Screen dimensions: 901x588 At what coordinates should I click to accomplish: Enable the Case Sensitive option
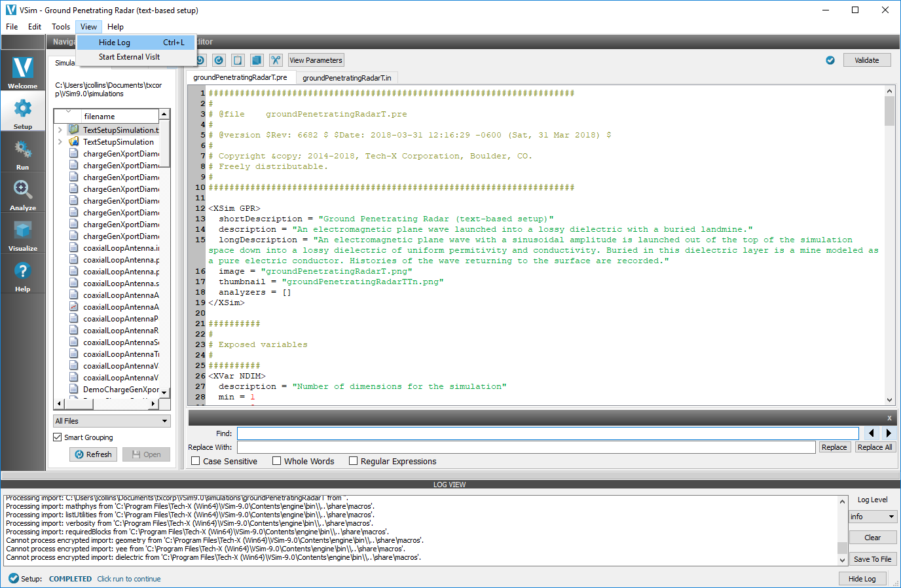(196, 461)
